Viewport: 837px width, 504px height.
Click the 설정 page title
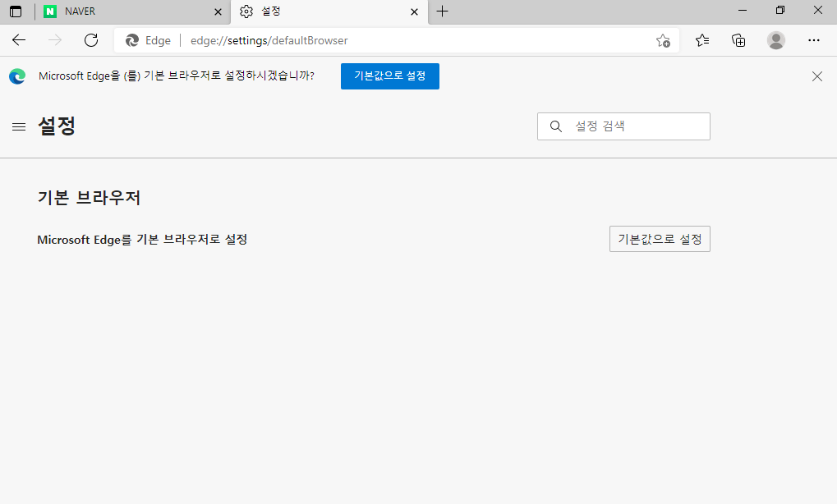coord(57,126)
